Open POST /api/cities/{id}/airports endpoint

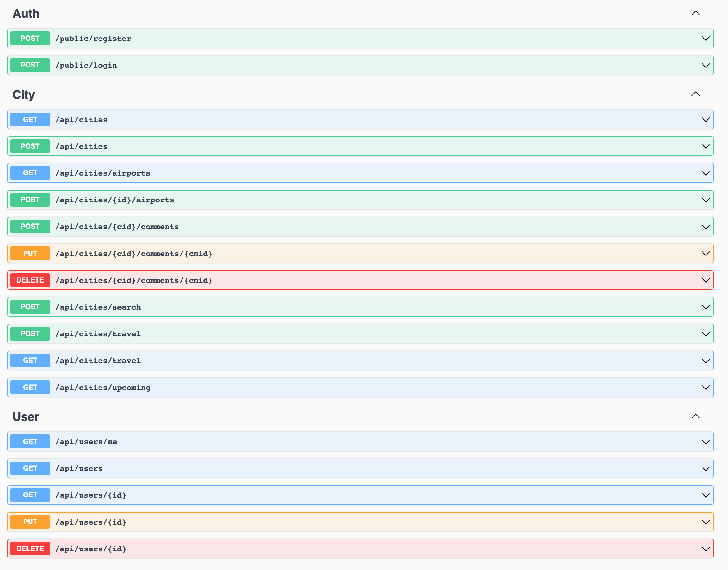pyautogui.click(x=114, y=200)
